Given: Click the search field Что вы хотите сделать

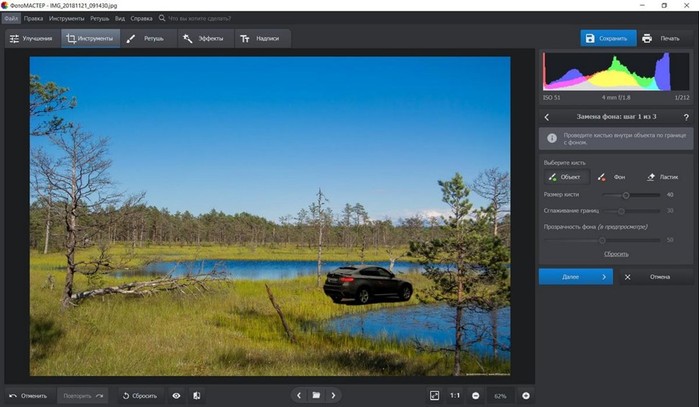Looking at the screenshot, I should (199, 18).
